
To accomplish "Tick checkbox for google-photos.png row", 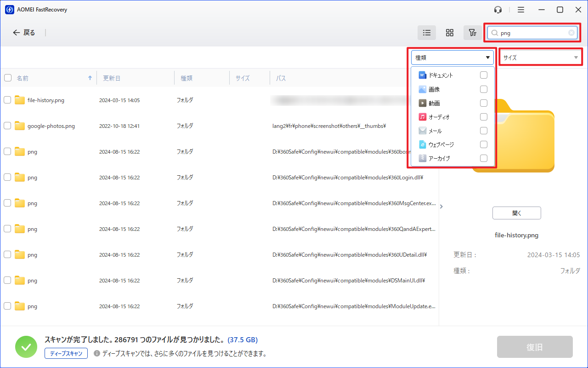I will click(x=7, y=126).
